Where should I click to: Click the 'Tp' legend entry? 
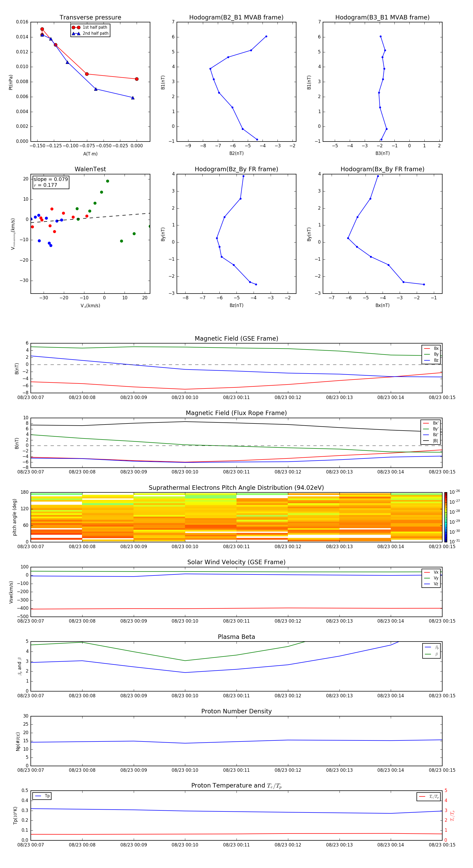coord(42,796)
